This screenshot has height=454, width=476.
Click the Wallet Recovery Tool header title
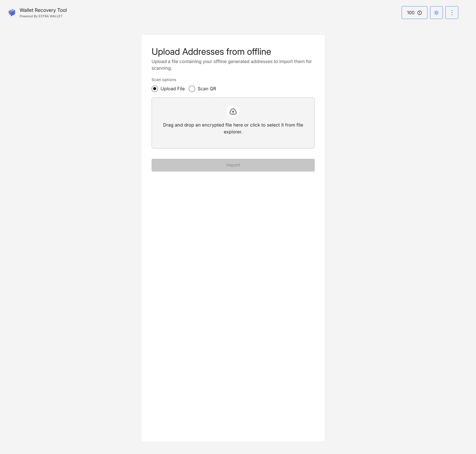click(x=43, y=10)
